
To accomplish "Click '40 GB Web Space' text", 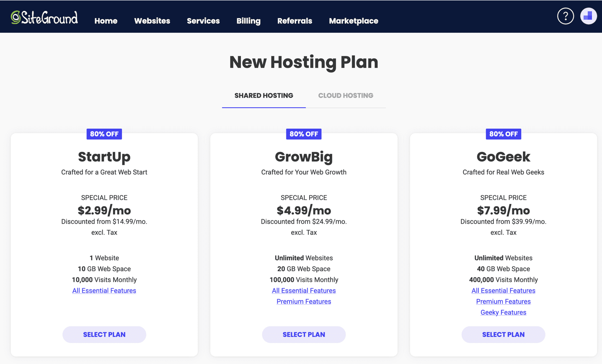I will click(x=504, y=269).
